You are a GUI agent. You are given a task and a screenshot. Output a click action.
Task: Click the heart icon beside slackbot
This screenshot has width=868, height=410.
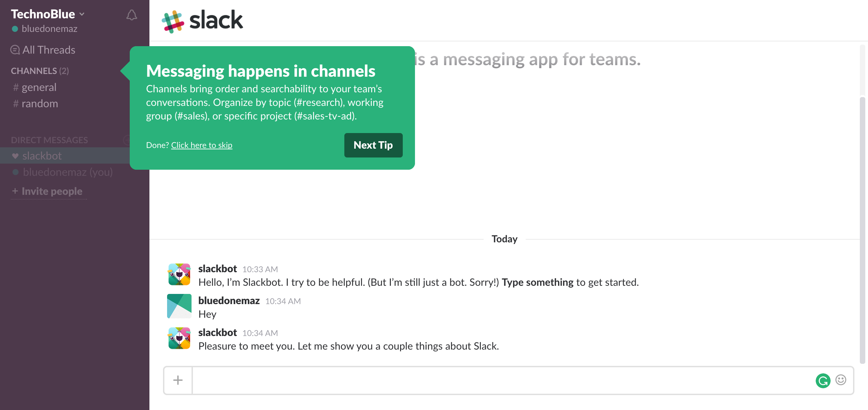coord(15,156)
